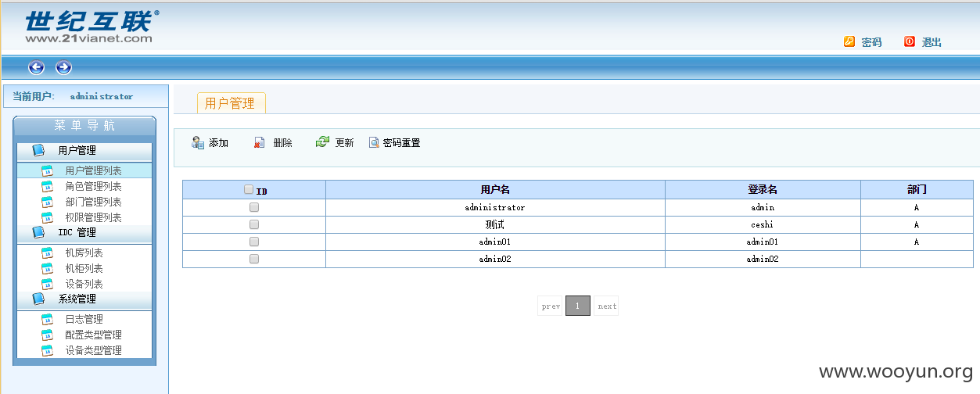
Task: Click the red logout icon beside 退出
Action: [910, 41]
